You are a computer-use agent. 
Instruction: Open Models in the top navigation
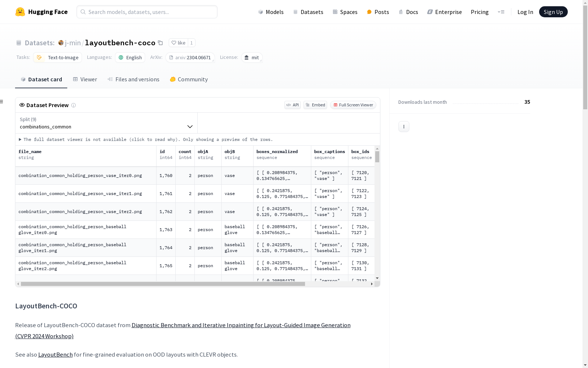tap(271, 12)
